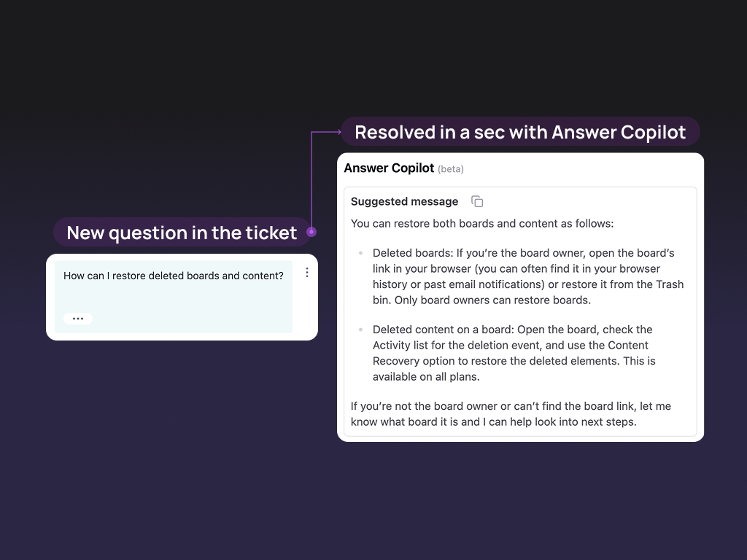This screenshot has height=560, width=747.
Task: Click the purple connector dot near the ticket label
Action: click(312, 232)
